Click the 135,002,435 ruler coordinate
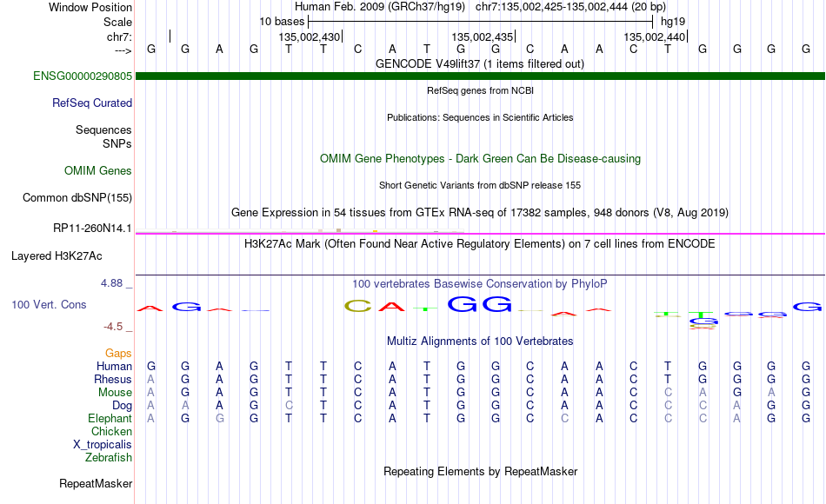Viewport: 826px width, 504px height. (x=482, y=36)
